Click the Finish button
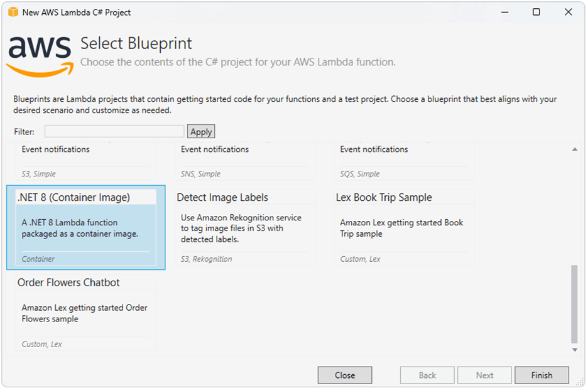 (542, 375)
